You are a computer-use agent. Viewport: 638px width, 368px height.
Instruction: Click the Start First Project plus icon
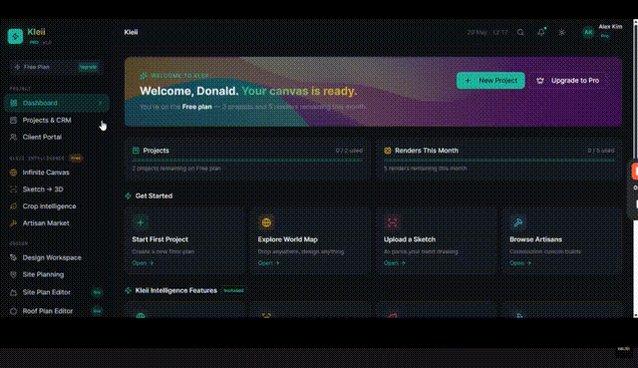[x=140, y=223]
